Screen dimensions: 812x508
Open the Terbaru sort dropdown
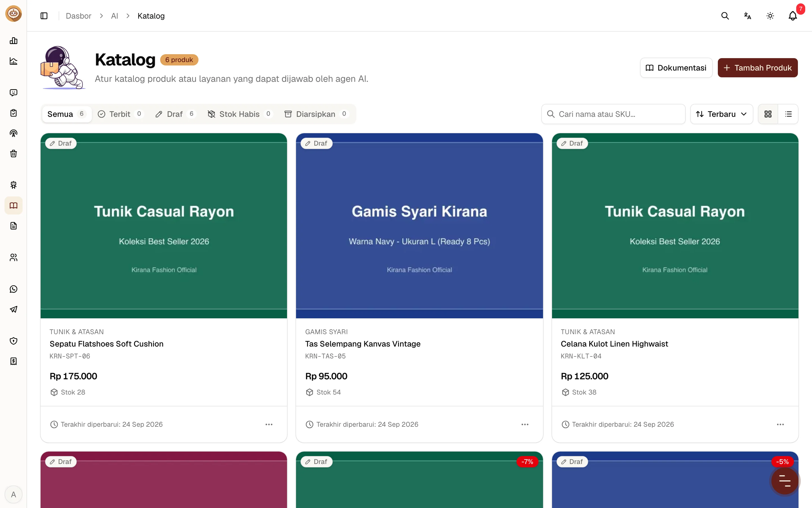722,114
